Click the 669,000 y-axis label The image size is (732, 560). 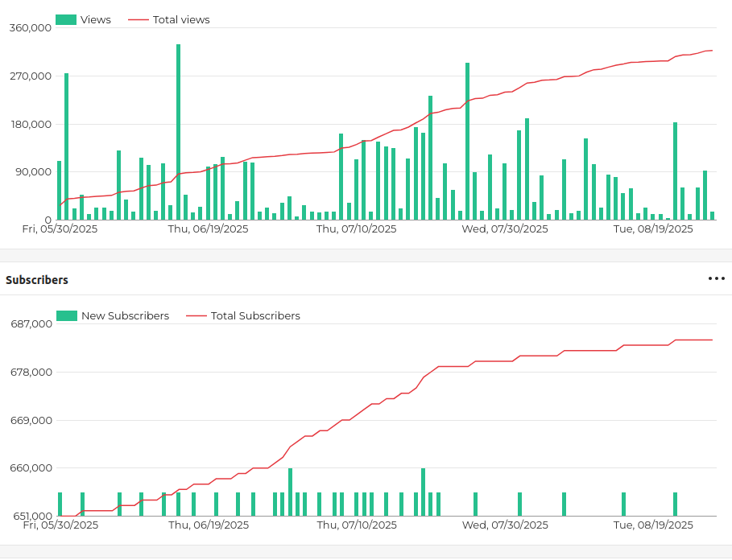coord(31,420)
